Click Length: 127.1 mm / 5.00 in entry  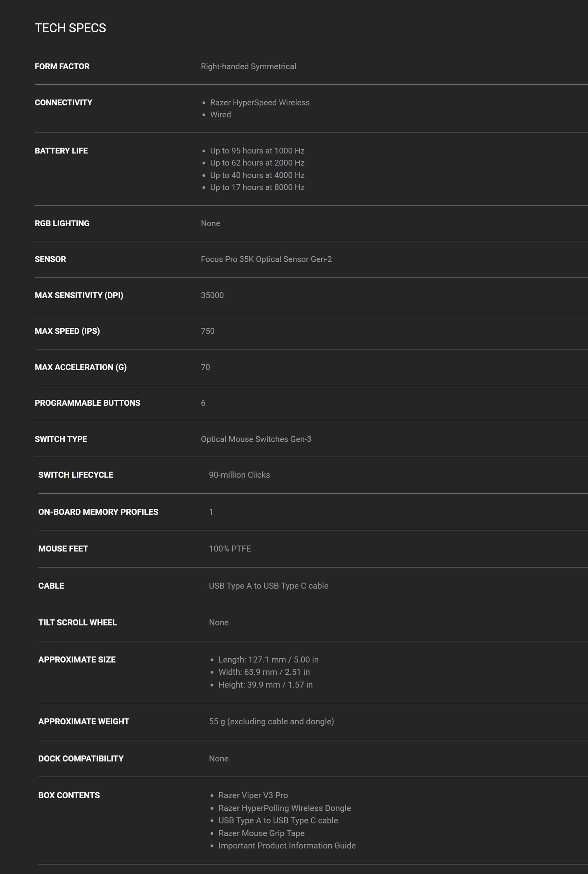coord(268,659)
